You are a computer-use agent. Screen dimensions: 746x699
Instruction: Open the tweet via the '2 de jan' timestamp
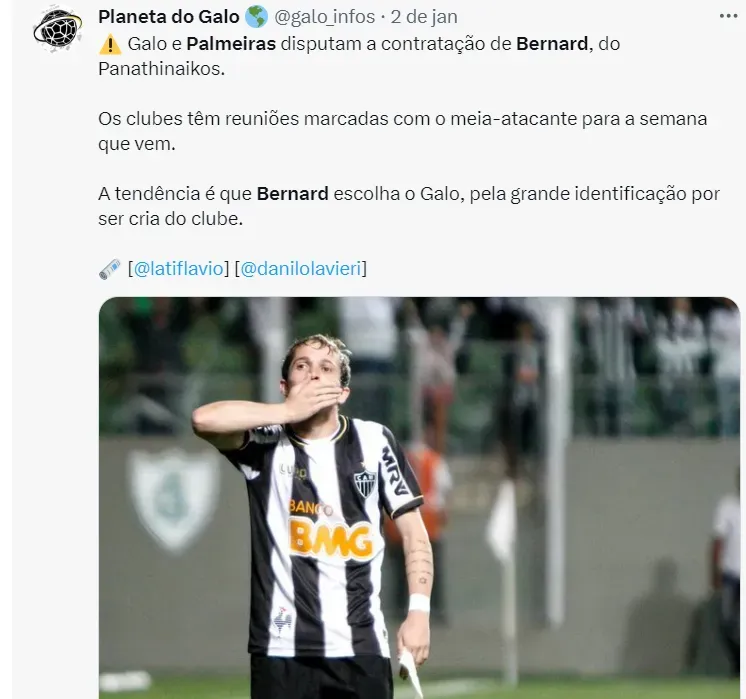[x=424, y=17]
